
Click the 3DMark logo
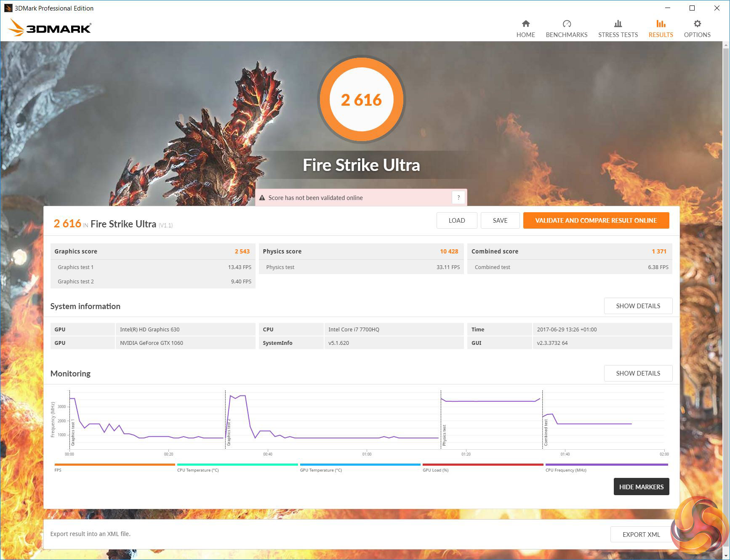tap(50, 28)
